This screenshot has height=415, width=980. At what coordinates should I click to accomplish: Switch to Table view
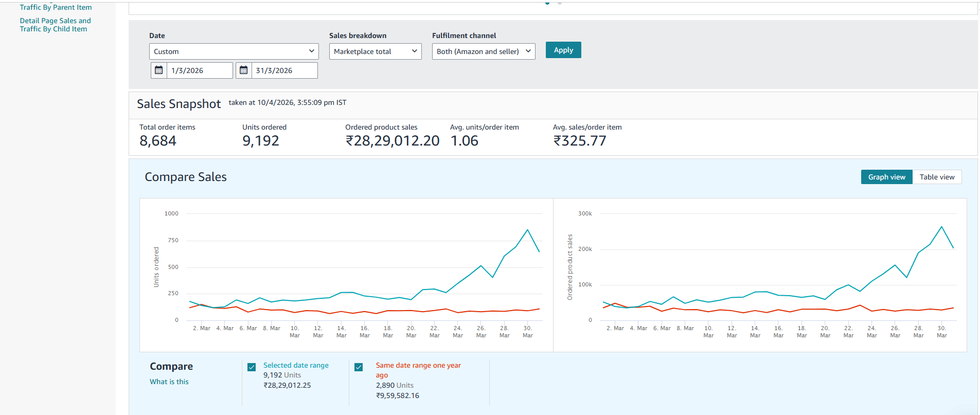(936, 177)
